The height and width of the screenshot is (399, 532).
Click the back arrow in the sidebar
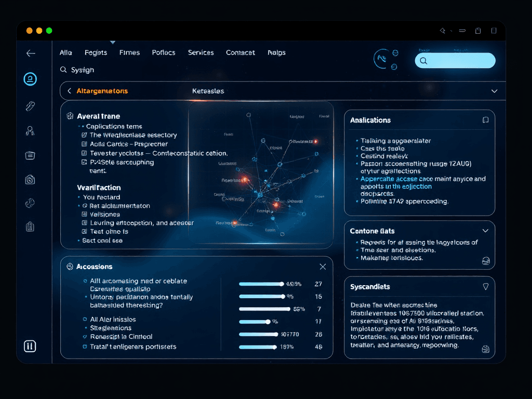(x=31, y=53)
